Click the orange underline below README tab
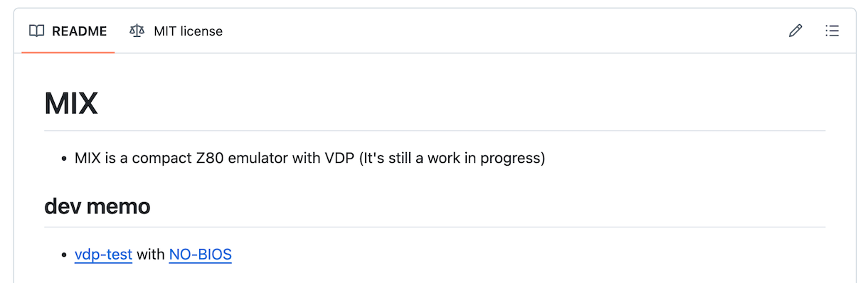 [68, 52]
